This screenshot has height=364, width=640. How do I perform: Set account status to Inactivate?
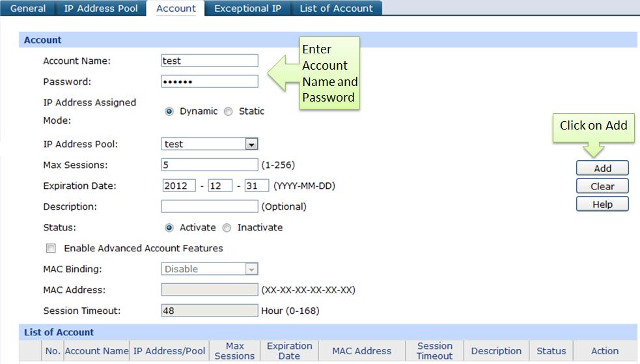(227, 228)
